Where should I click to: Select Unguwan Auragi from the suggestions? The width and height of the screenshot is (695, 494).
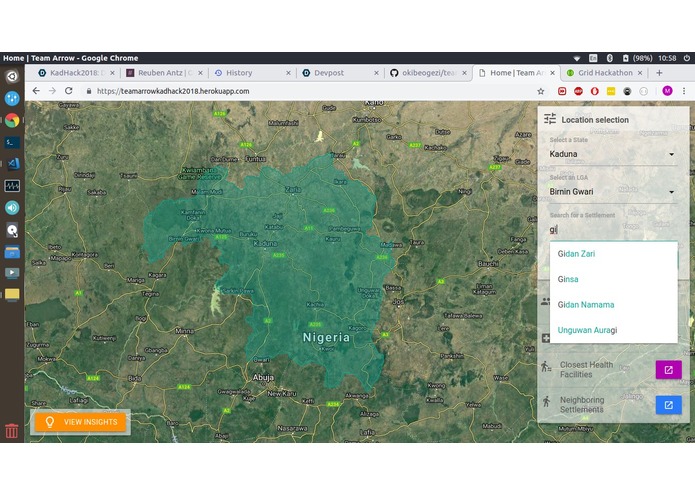tap(613, 330)
